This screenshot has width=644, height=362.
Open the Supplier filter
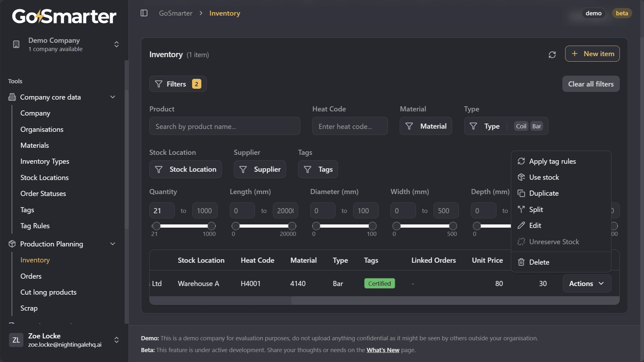(260, 169)
